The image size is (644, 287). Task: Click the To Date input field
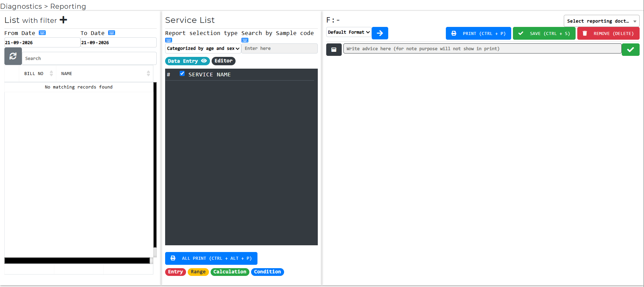118,43
